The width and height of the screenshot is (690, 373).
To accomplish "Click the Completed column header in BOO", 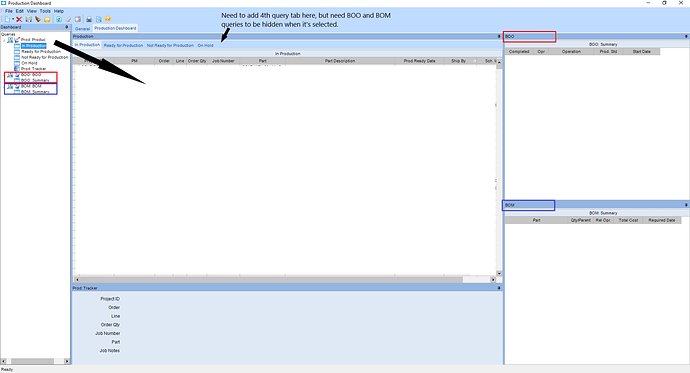I will tap(519, 51).
